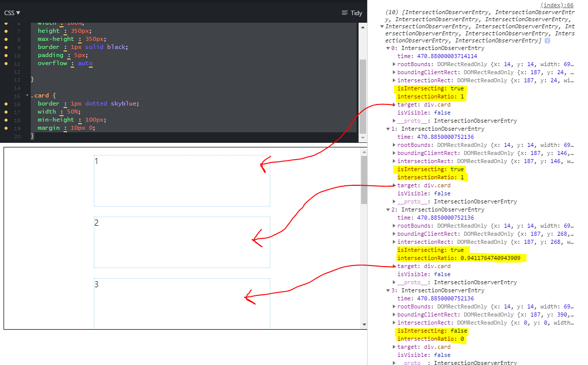Expand boundingClientRect with y: 390
Viewport: 588px width, 365px height.
pos(394,315)
